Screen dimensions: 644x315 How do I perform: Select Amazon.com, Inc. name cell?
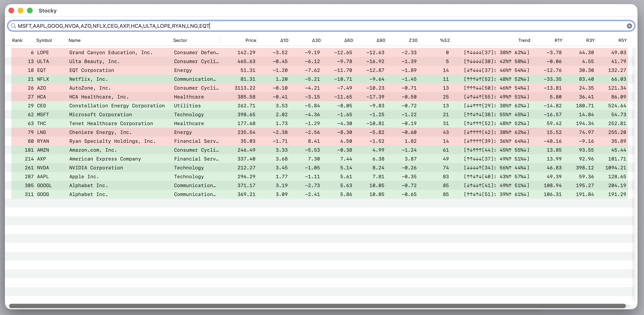pos(93,150)
